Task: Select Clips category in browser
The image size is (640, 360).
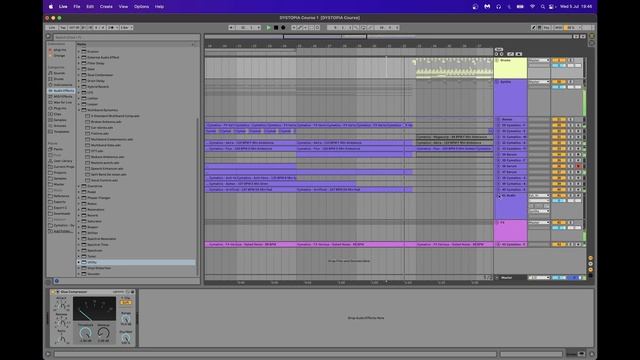Action: pyautogui.click(x=58, y=114)
